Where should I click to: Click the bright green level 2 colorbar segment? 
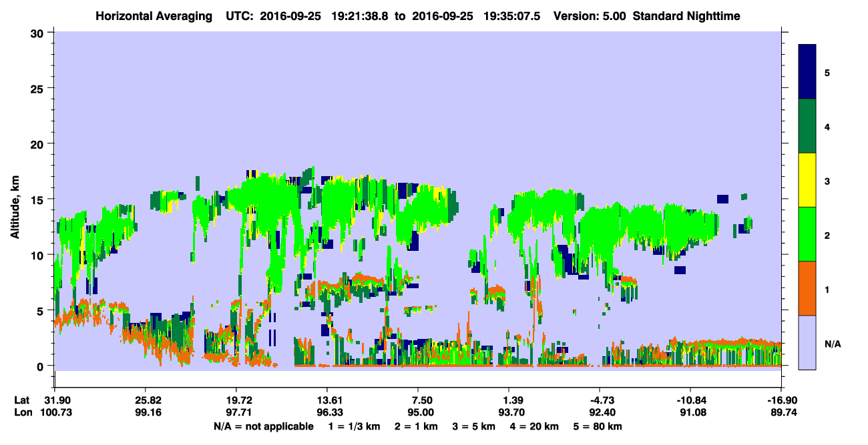coord(807,234)
